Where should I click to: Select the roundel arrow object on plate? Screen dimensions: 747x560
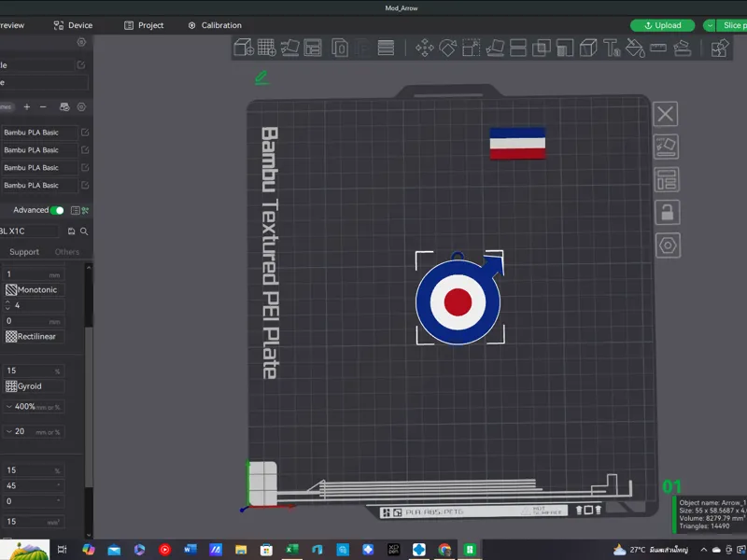(458, 301)
